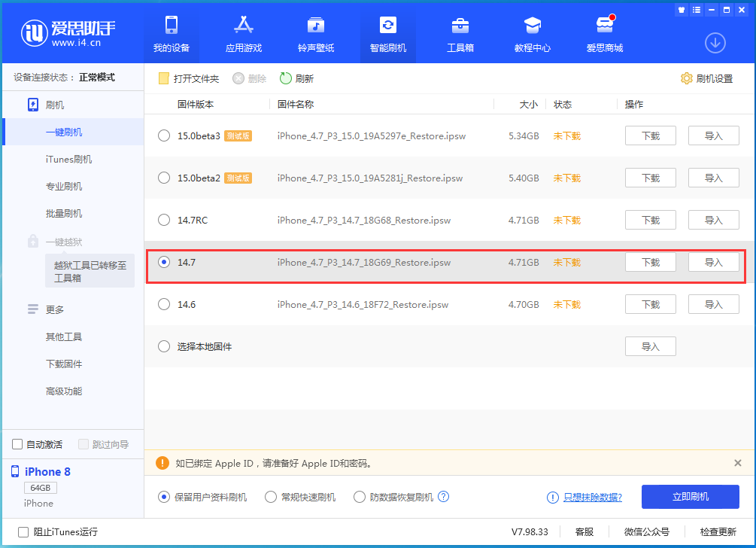The width and height of the screenshot is (756, 548).
Task: Open the 工具箱 section
Action: [x=460, y=34]
